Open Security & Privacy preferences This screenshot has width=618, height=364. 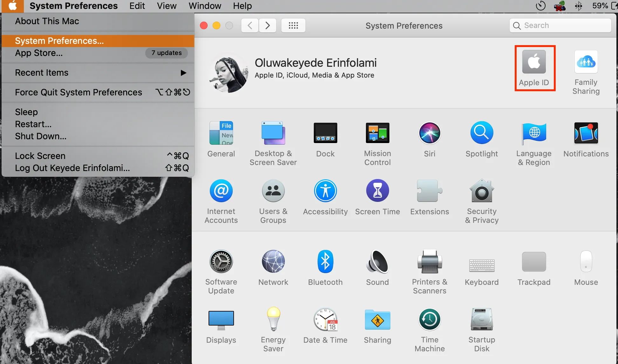pyautogui.click(x=481, y=201)
